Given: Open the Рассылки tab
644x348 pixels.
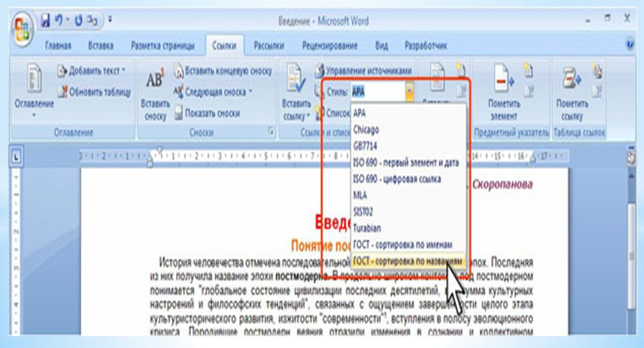Looking at the screenshot, I should click(x=268, y=46).
